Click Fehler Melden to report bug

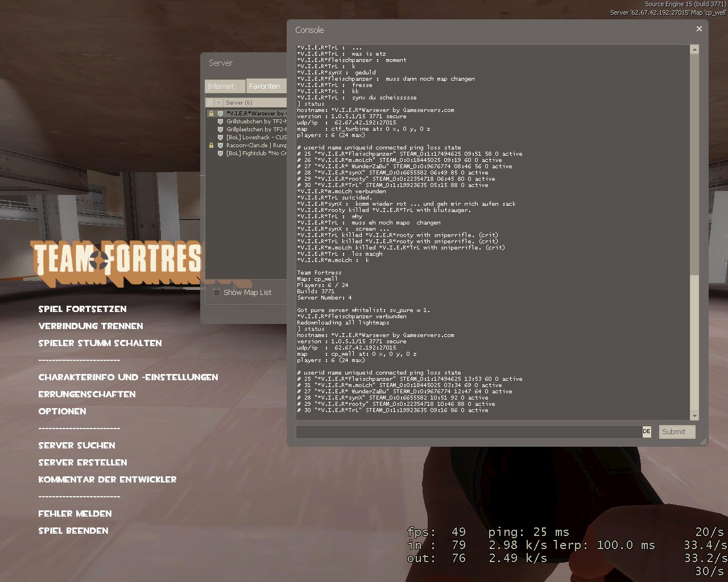75,513
